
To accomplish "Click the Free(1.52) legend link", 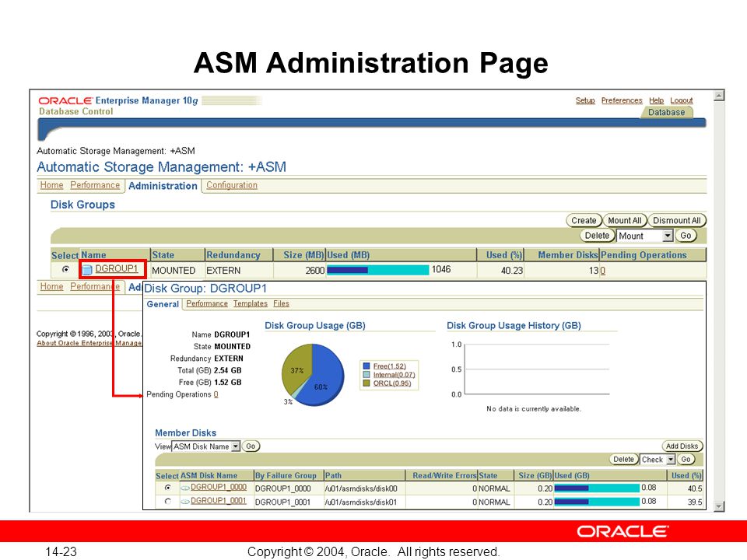I will click(x=389, y=366).
